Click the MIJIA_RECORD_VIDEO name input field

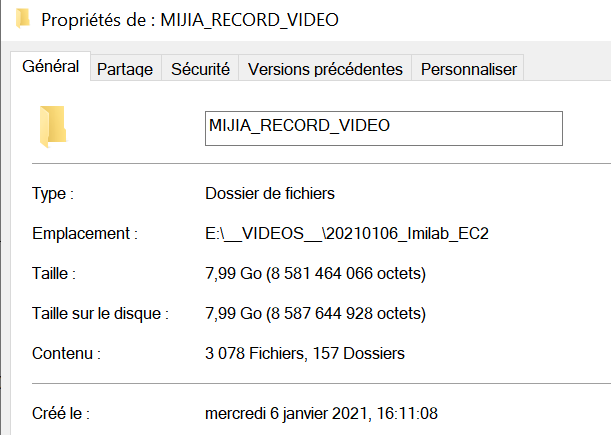click(384, 128)
